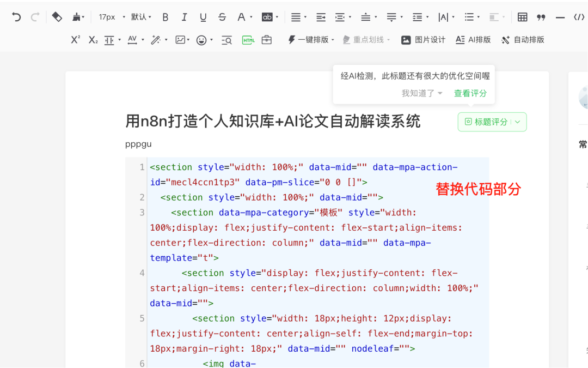The height and width of the screenshot is (368, 588).
Task: Click the find and replace icon
Action: click(226, 40)
